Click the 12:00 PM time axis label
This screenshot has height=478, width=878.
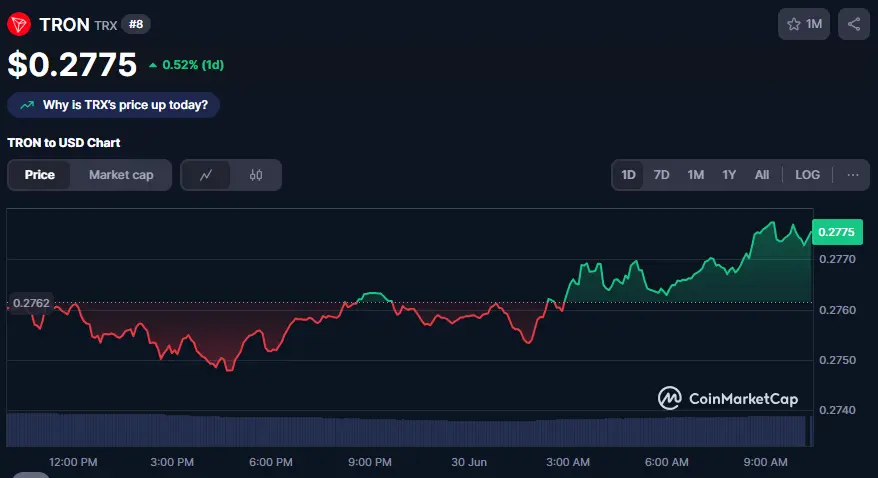[73, 462]
